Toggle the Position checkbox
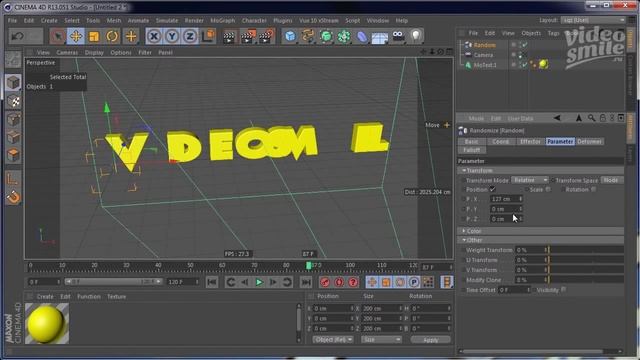Screen dimensions: 640x360 (493, 189)
